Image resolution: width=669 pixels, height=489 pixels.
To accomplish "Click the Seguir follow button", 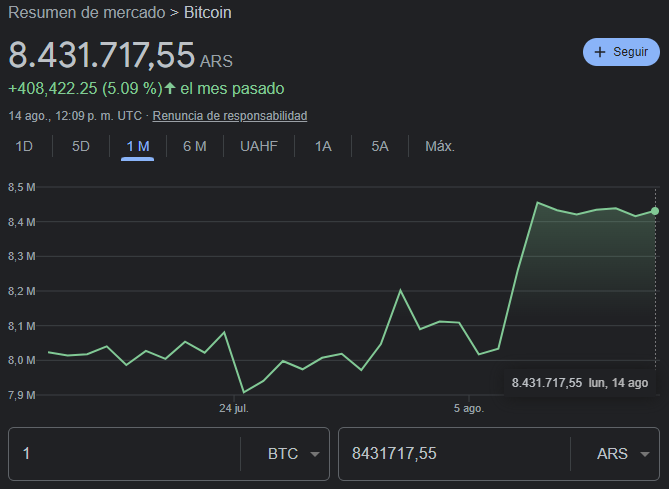I will pyautogui.click(x=621, y=52).
